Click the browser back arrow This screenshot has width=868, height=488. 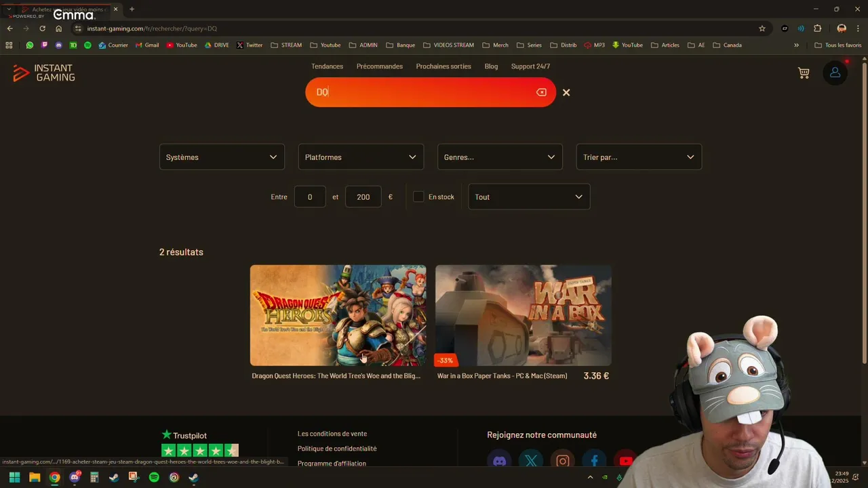click(x=9, y=28)
